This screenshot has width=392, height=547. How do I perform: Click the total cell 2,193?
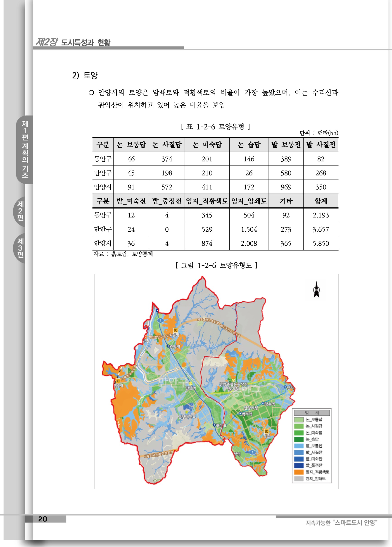click(x=321, y=215)
